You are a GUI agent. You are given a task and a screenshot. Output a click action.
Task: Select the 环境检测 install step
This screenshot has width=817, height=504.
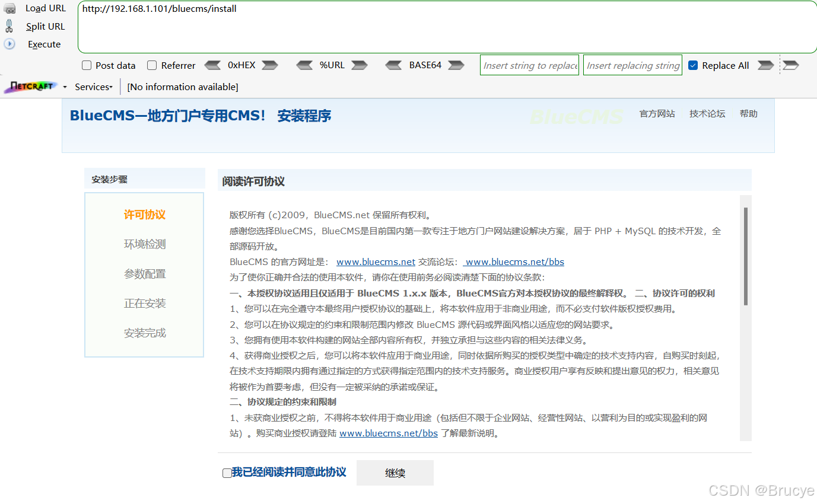pos(145,244)
